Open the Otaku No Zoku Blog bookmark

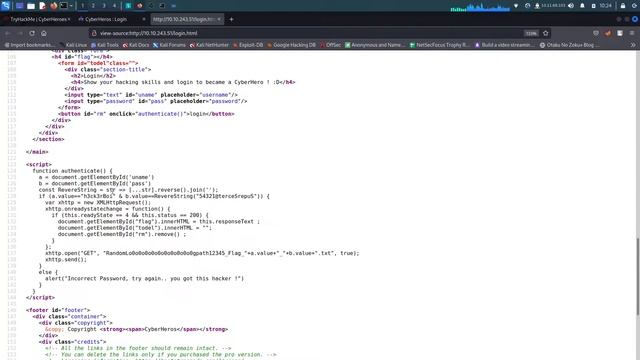coord(570,45)
